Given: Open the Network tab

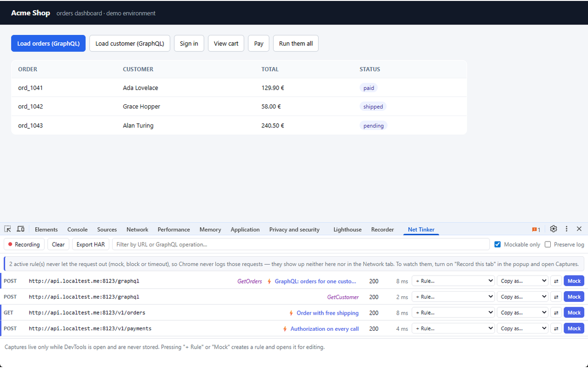Looking at the screenshot, I should [137, 230].
